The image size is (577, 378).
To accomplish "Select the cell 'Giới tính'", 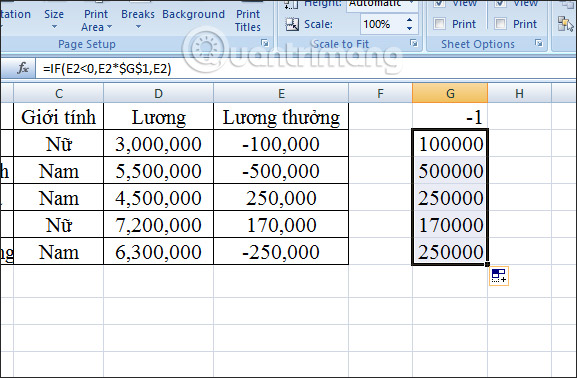I will 59,117.
